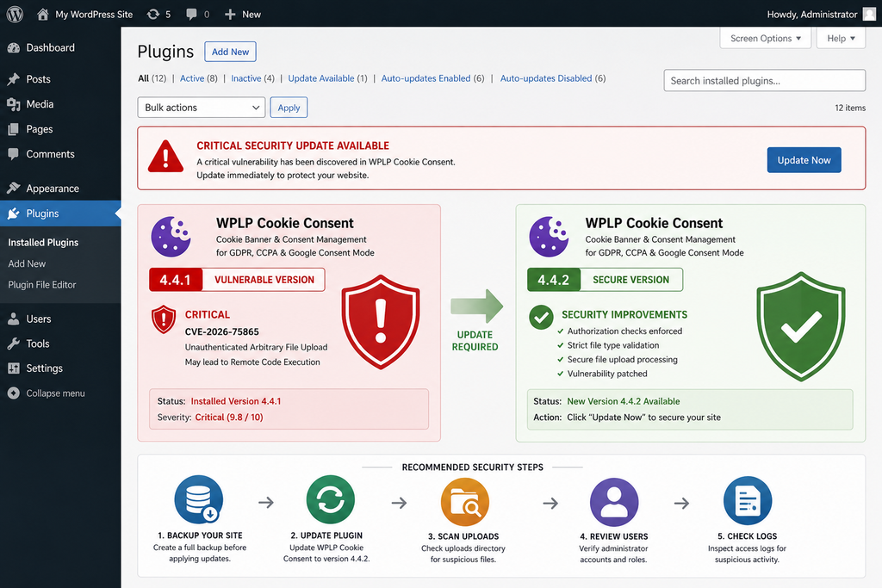Click the Comments bubble icon in sidebar
Screen dimensions: 882x588
click(14, 154)
